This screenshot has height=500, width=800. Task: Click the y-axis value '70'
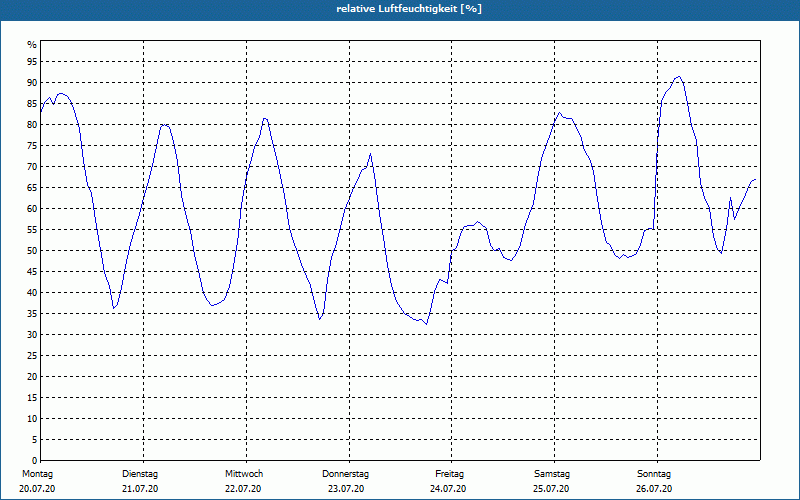(32, 167)
